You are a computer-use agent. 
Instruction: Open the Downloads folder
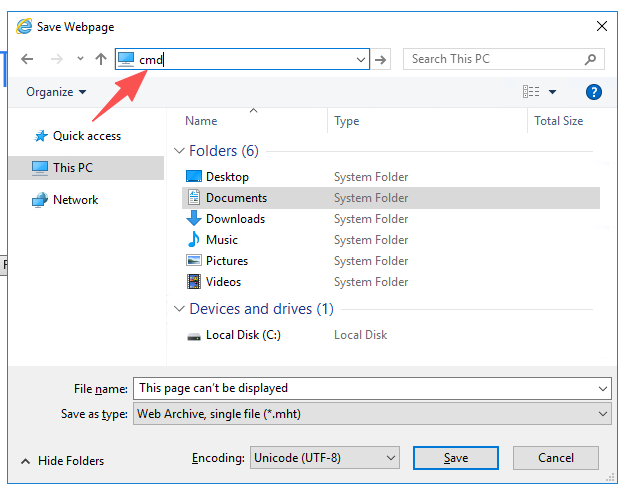click(235, 219)
